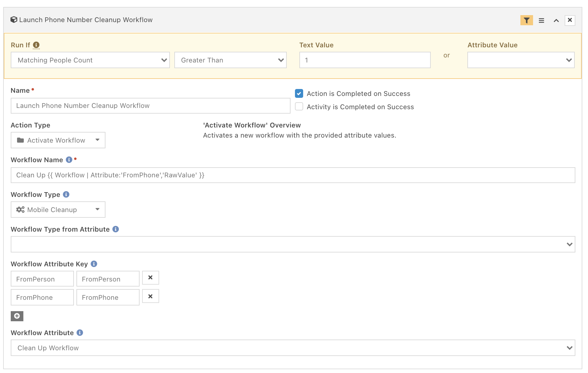
Task: Uncheck Action is Completed on Success
Action: coord(299,93)
